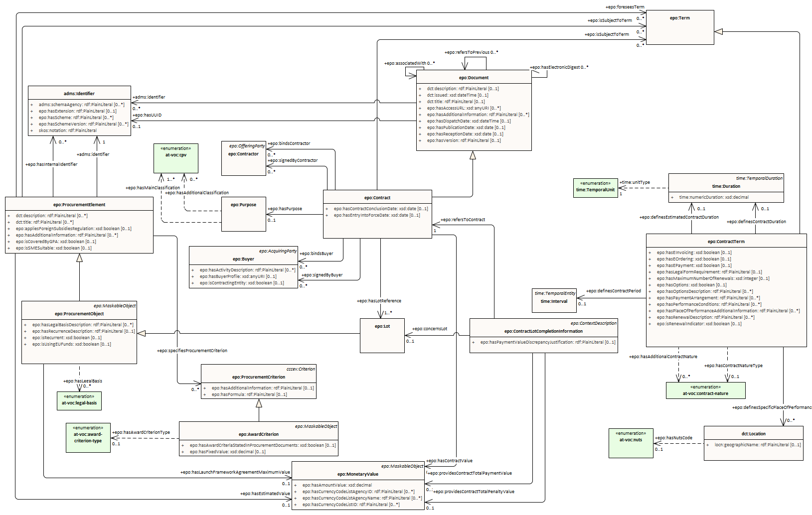The height and width of the screenshot is (515, 812).
Task: Click the epo:Document class header
Action: point(474,78)
